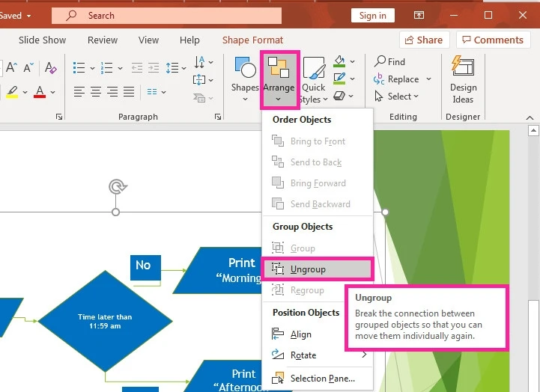Screen dimensions: 540x392
Task: Click into the Search box
Action: [x=166, y=16]
